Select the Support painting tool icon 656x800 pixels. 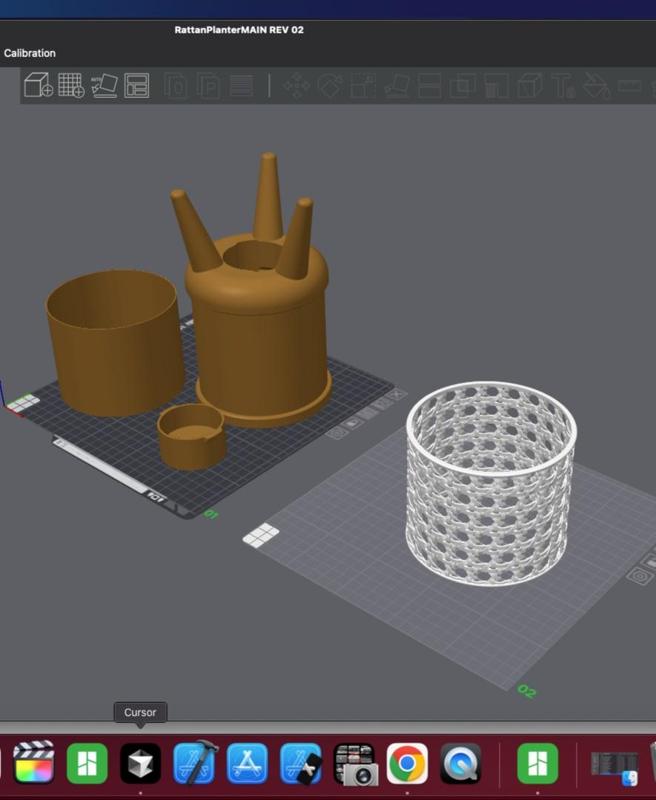(496, 85)
